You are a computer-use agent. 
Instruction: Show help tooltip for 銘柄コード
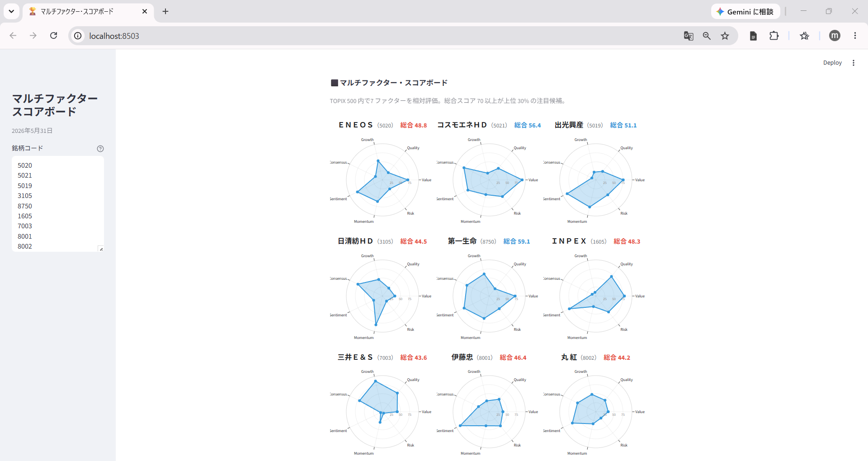tap(100, 149)
